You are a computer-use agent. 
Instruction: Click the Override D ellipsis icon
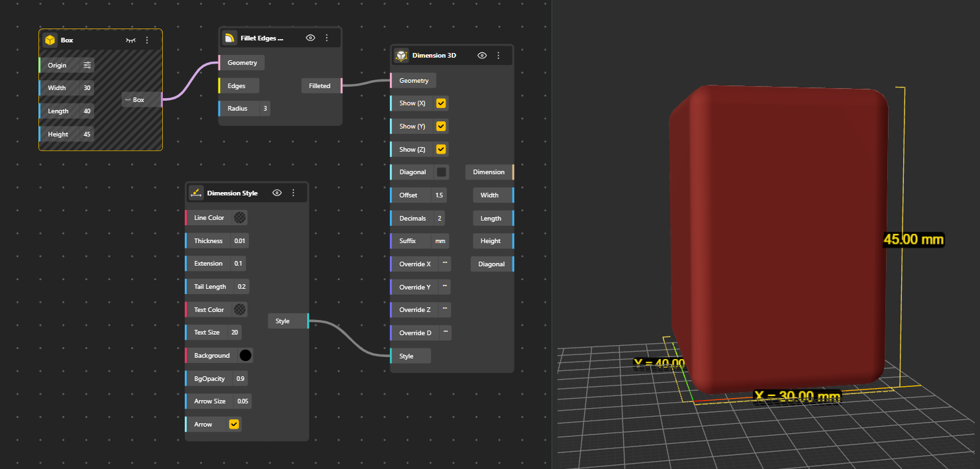[445, 333]
